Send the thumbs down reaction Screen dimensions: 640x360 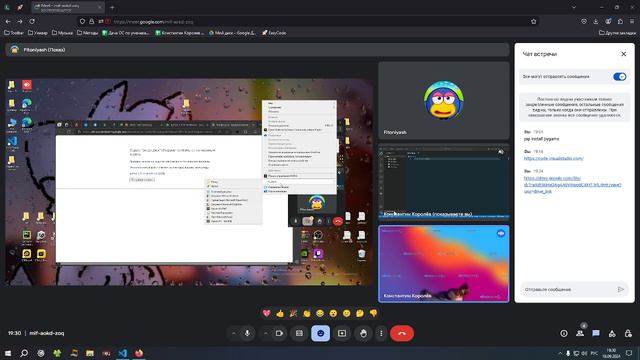point(373,313)
